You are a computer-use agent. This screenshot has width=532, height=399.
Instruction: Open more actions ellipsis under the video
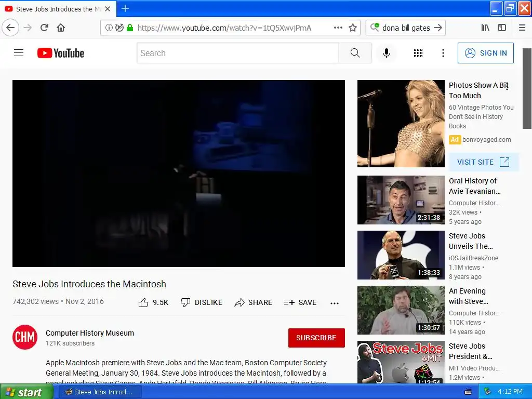(334, 303)
